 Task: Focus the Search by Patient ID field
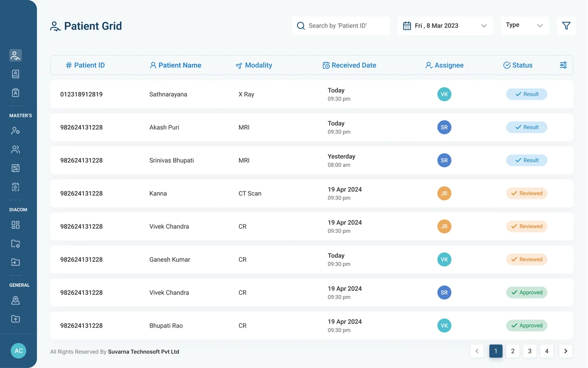click(x=340, y=26)
